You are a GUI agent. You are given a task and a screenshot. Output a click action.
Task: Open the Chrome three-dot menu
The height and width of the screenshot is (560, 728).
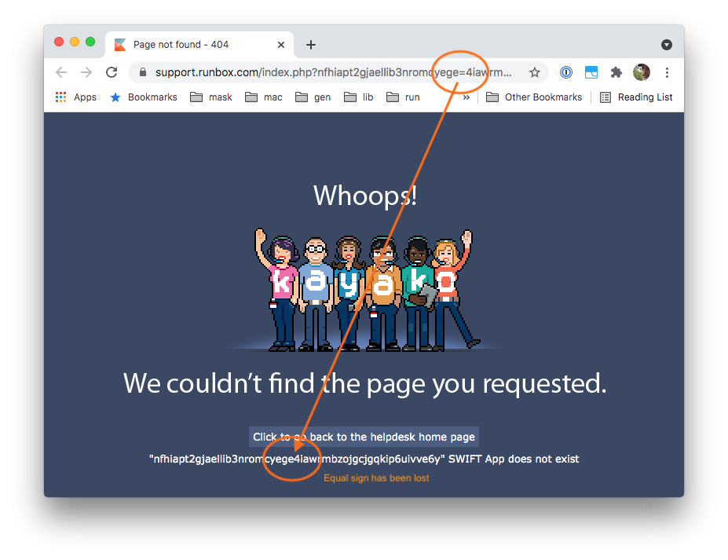tap(667, 72)
